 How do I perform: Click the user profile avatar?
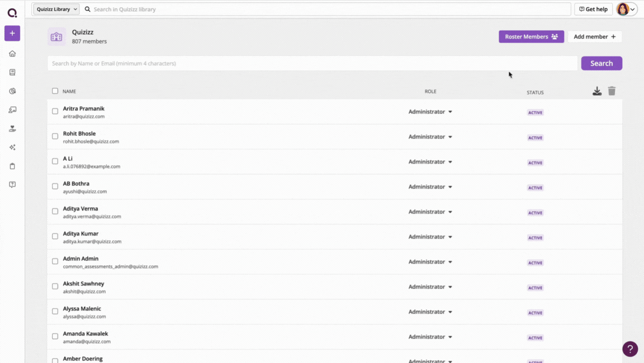tap(623, 9)
